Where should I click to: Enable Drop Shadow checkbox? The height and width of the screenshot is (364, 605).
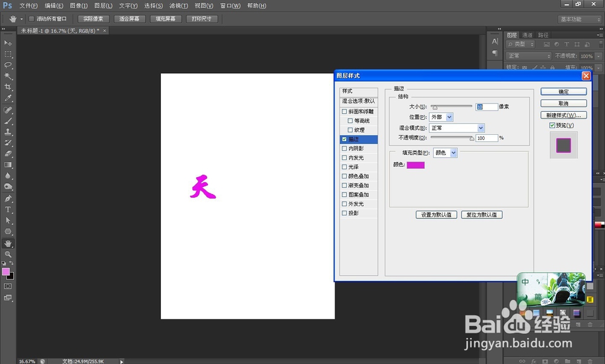coord(344,213)
